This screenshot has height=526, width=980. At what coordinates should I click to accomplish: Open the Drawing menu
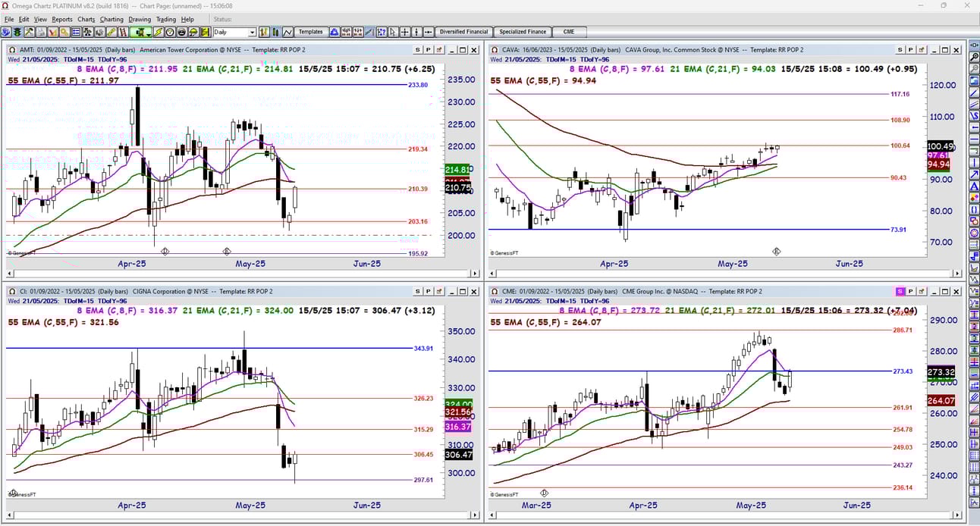pos(140,19)
